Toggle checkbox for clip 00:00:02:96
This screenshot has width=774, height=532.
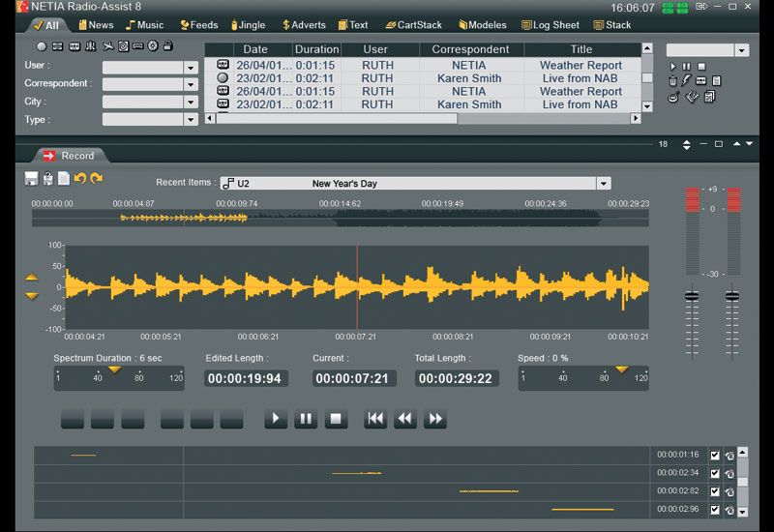point(714,510)
